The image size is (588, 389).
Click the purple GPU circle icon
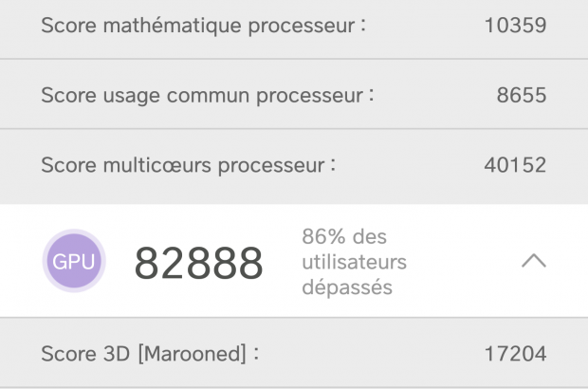point(74,261)
